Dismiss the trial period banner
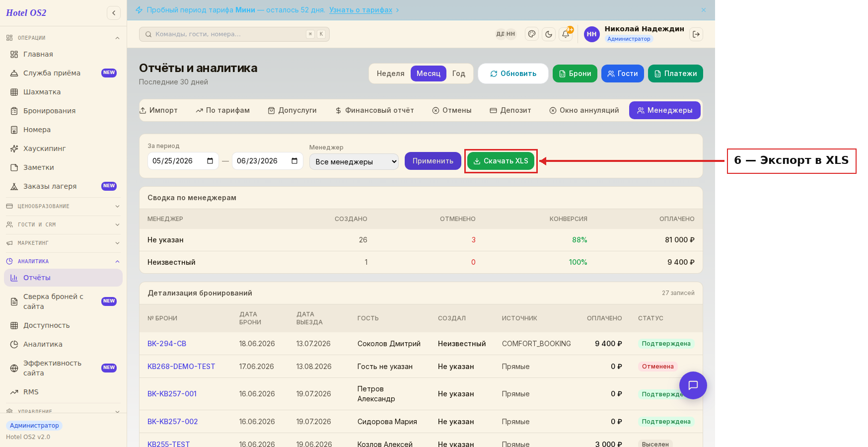 (704, 10)
